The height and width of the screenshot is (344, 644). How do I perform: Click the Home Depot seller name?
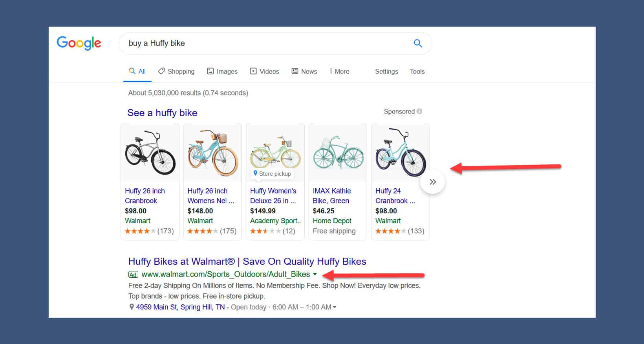click(x=332, y=221)
